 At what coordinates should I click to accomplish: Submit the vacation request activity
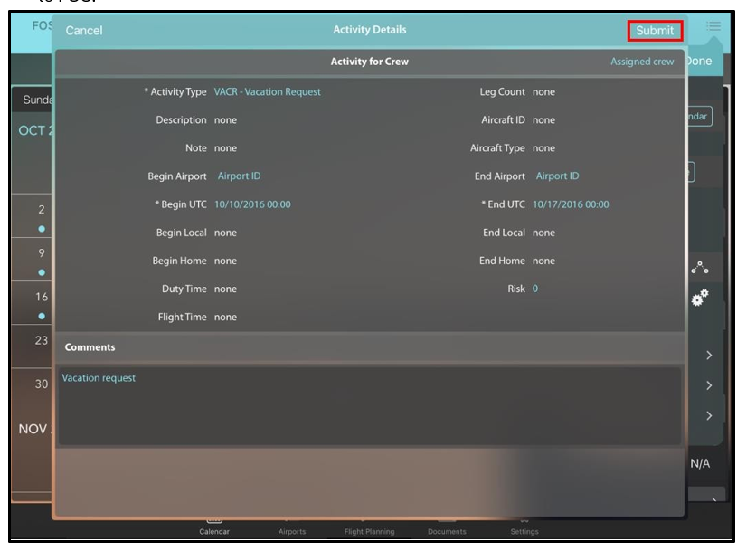click(x=654, y=31)
